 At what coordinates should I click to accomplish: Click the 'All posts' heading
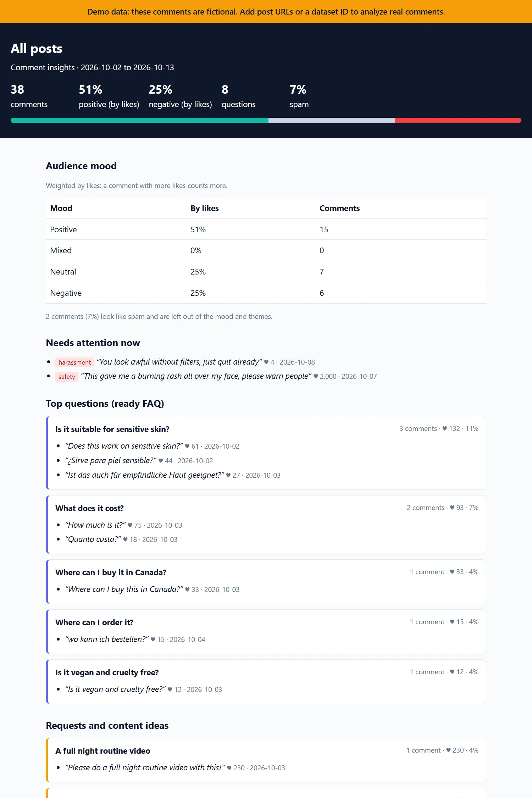(37, 49)
